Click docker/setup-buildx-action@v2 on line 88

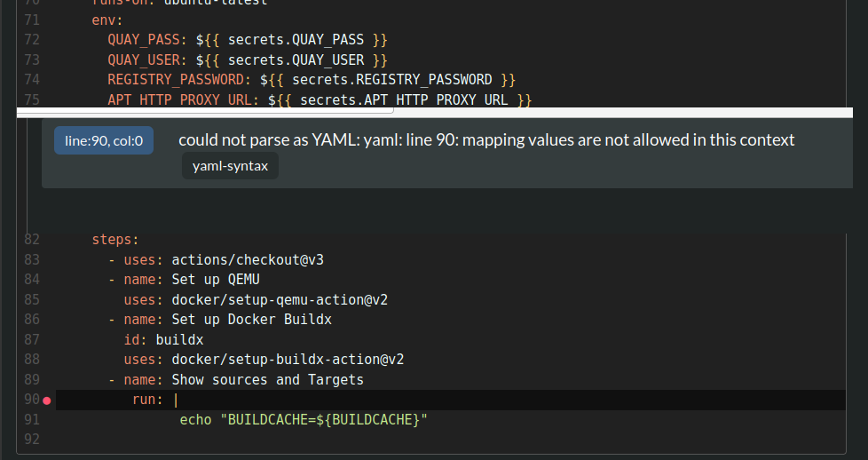288,360
